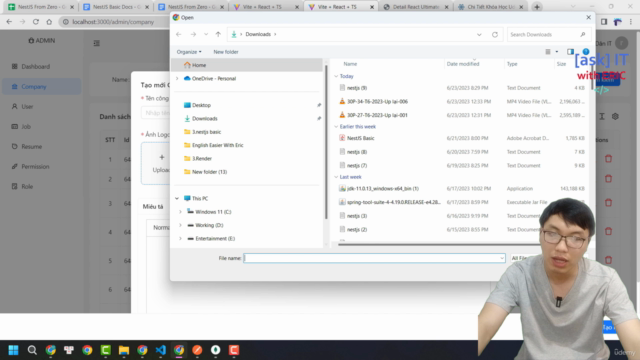This screenshot has width=640, height=360.
Task: Open 3.nestjs basic folder
Action: pyautogui.click(x=202, y=132)
